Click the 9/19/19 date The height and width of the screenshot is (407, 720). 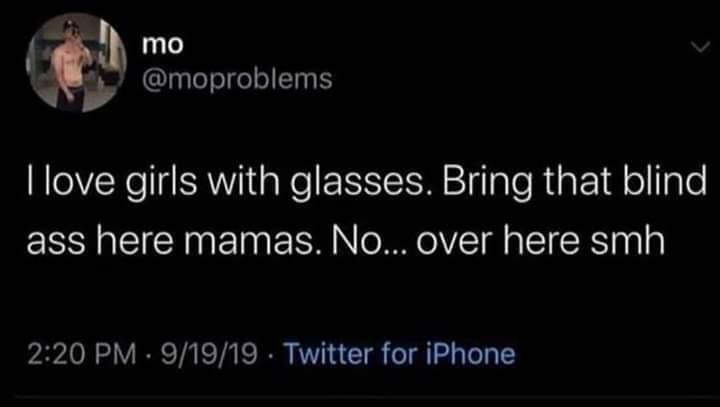(208, 354)
